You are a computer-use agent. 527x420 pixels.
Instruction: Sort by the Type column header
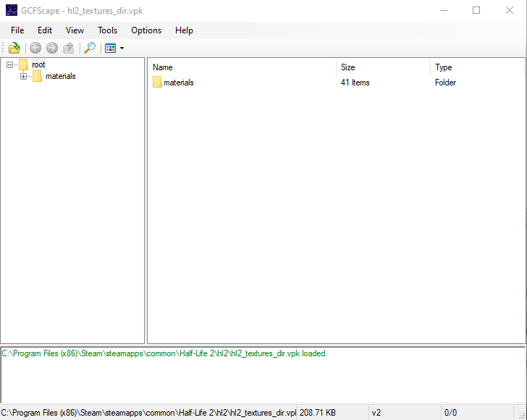coord(477,67)
